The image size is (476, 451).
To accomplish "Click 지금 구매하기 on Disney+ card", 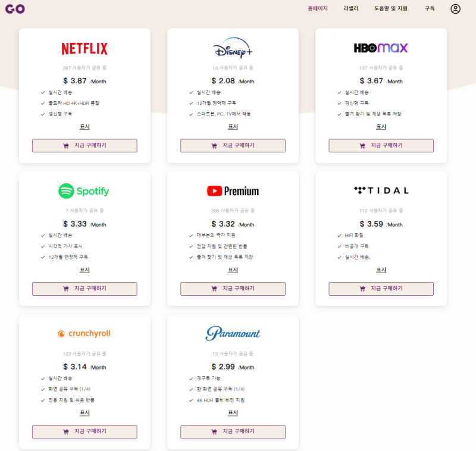I will pos(232,146).
